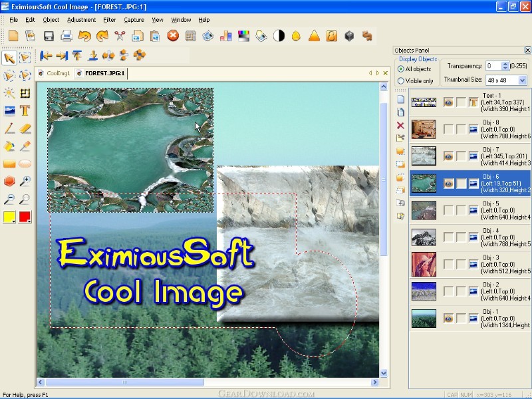Open the yellow color swatch dropdown arrow

coord(13,221)
